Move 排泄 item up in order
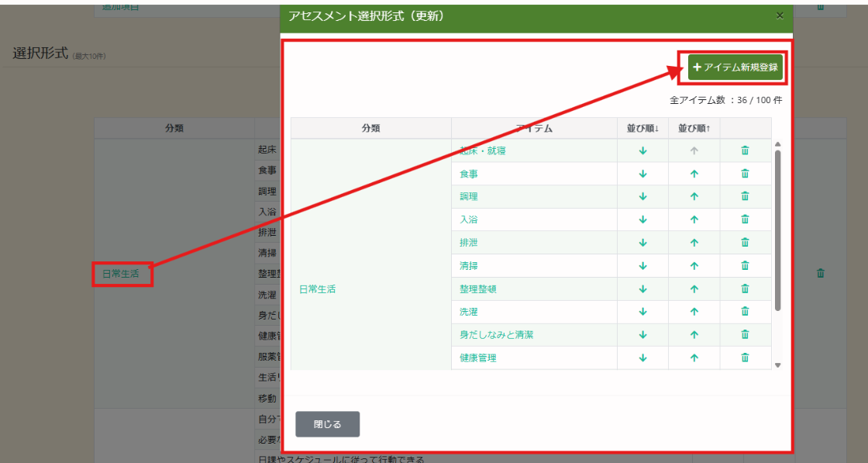This screenshot has width=868, height=463. pyautogui.click(x=694, y=243)
